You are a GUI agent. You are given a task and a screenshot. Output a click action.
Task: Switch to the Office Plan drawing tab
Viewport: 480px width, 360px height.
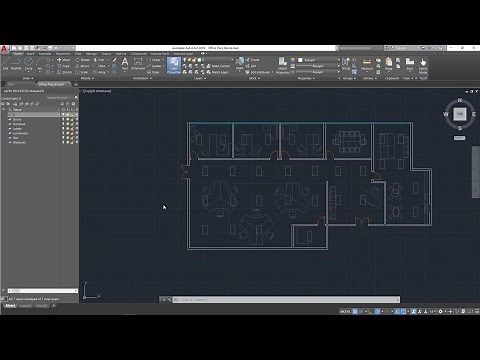[53, 84]
